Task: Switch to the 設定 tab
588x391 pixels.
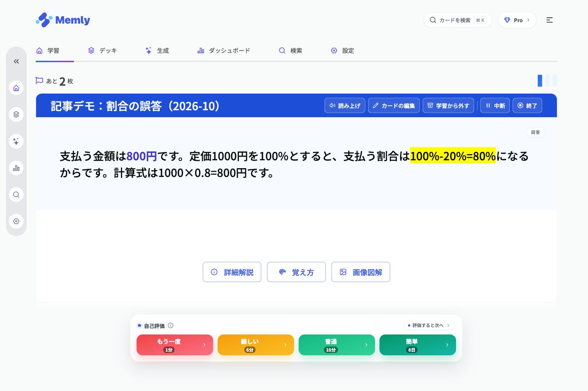Action: [342, 50]
